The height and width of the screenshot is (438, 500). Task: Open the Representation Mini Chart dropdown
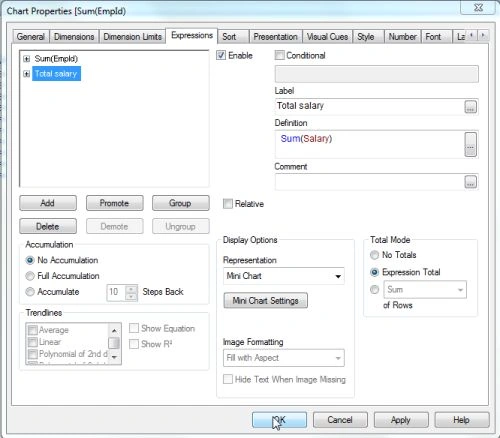click(284, 276)
